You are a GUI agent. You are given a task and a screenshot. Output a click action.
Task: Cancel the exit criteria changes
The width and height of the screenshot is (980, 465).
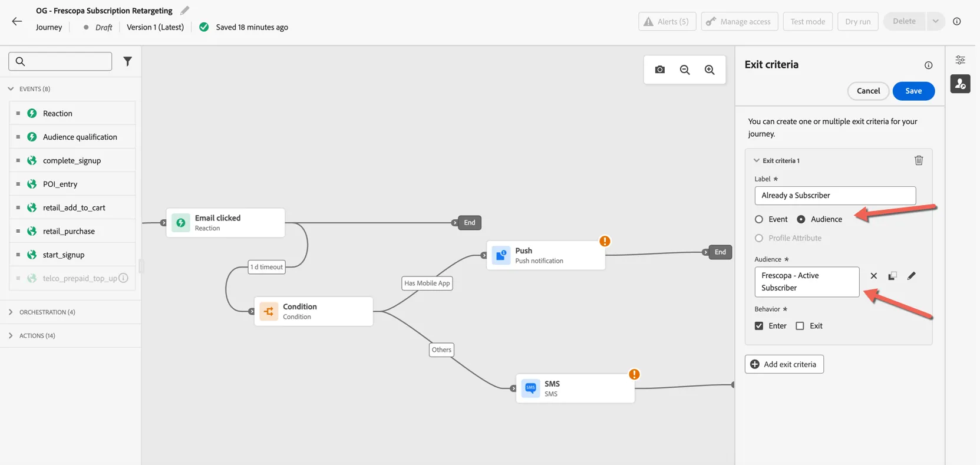[868, 91]
